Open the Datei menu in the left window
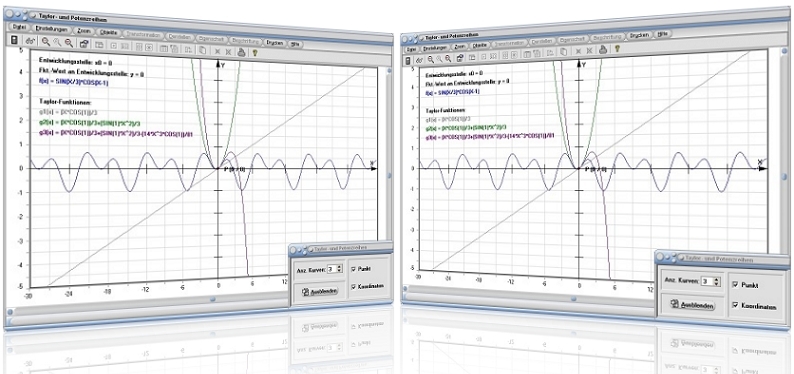 coord(20,27)
